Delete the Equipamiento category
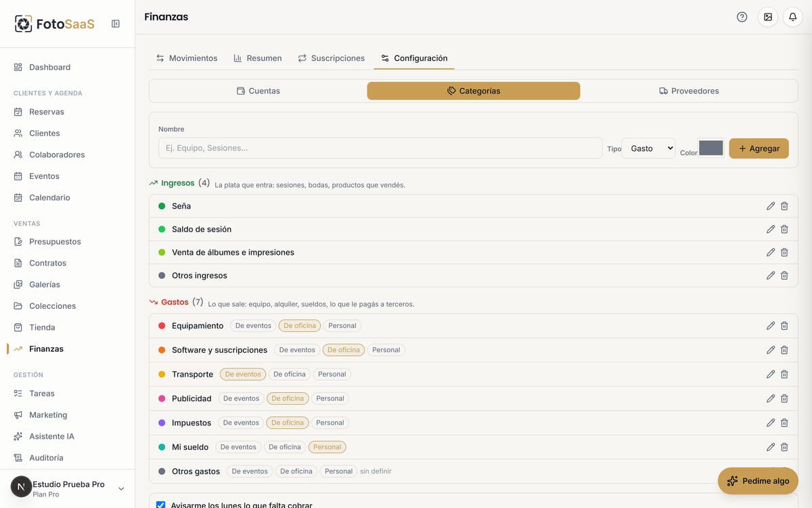This screenshot has height=508, width=812. 784,326
